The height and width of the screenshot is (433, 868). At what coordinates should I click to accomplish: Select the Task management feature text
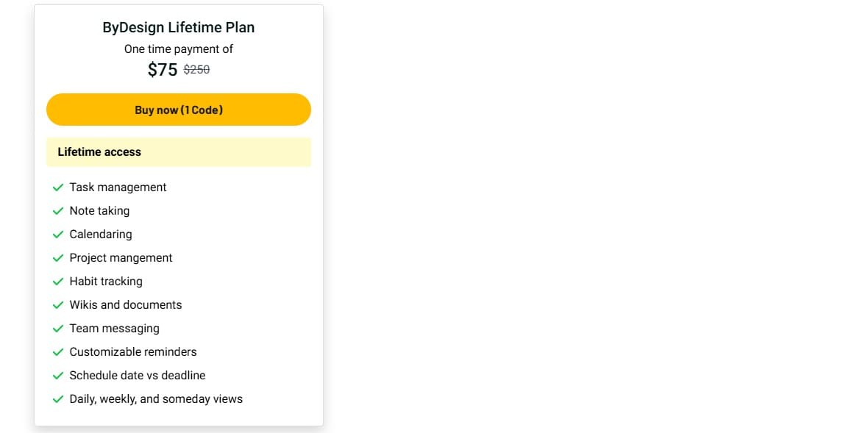coord(118,187)
